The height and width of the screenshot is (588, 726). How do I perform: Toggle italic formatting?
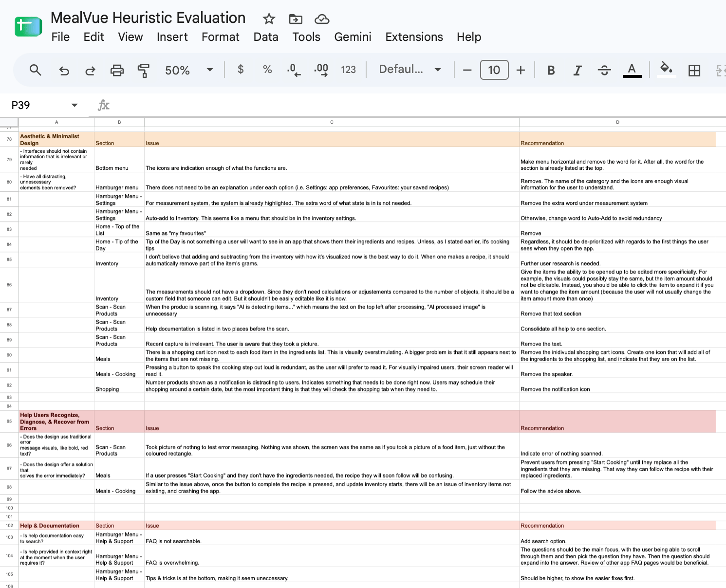click(x=577, y=70)
